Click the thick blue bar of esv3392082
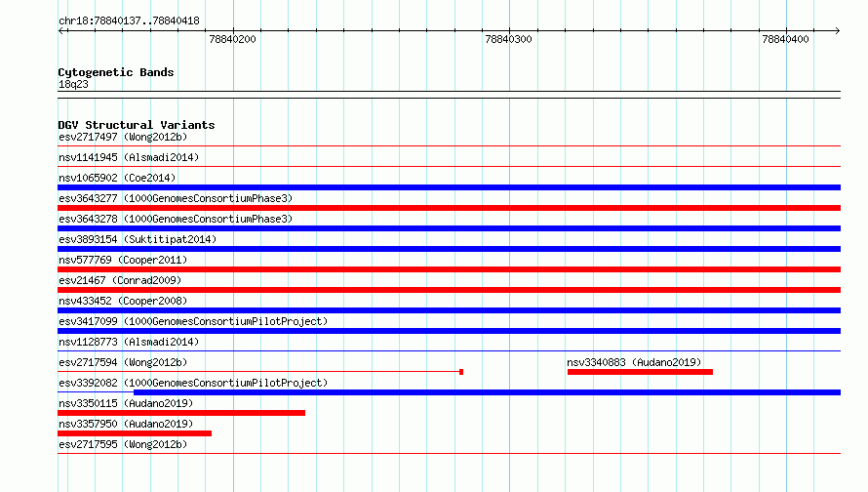This screenshot has height=492, width=868. (487, 392)
